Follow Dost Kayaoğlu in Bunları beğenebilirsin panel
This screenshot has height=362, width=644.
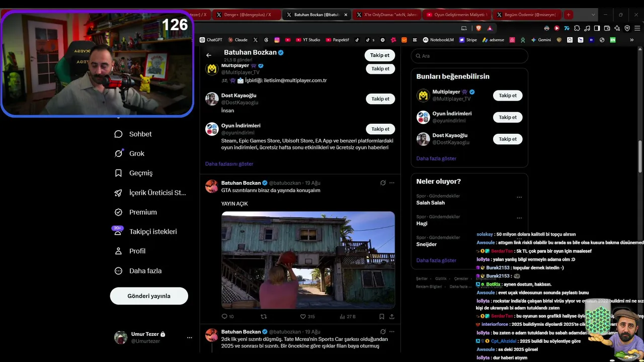(x=508, y=139)
